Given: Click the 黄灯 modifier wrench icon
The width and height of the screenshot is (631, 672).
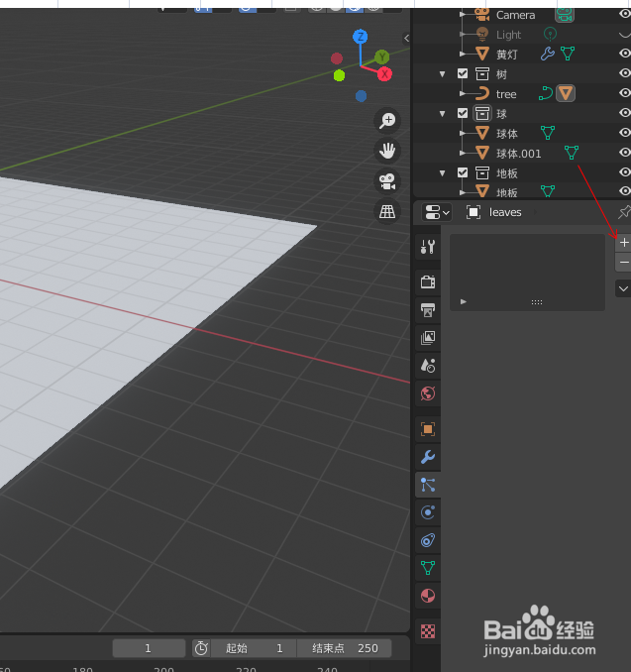Looking at the screenshot, I should [548, 54].
